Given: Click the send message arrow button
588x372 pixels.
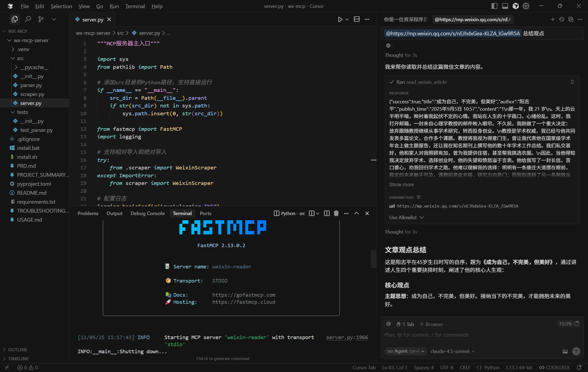Looking at the screenshot, I should tap(576, 351).
